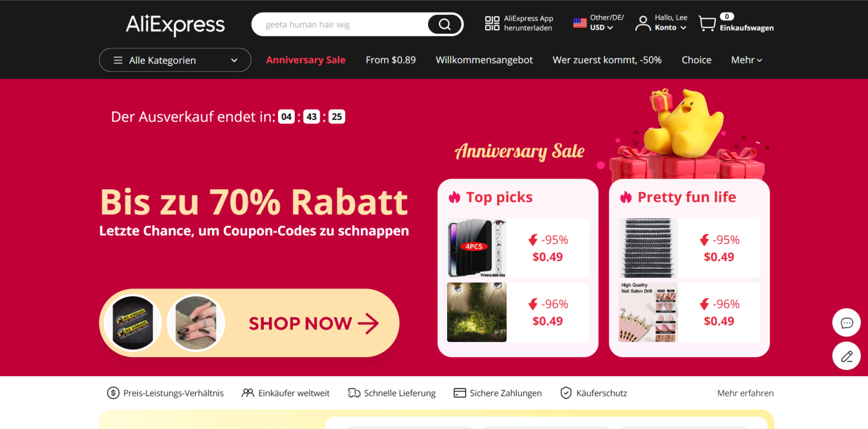The height and width of the screenshot is (429, 868).
Task: Open the 4PCS privacy screen protector thumbnail
Action: 477,248
